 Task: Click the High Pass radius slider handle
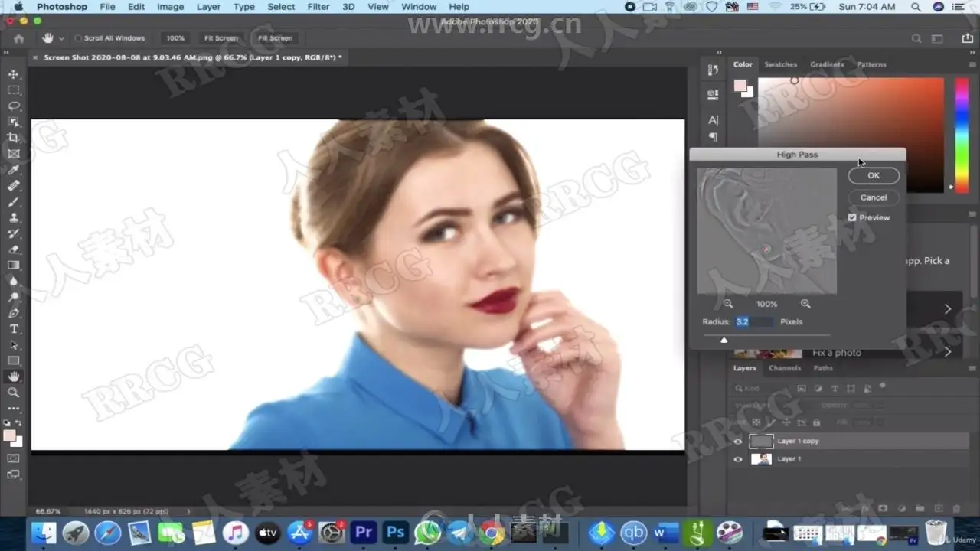tap(724, 340)
